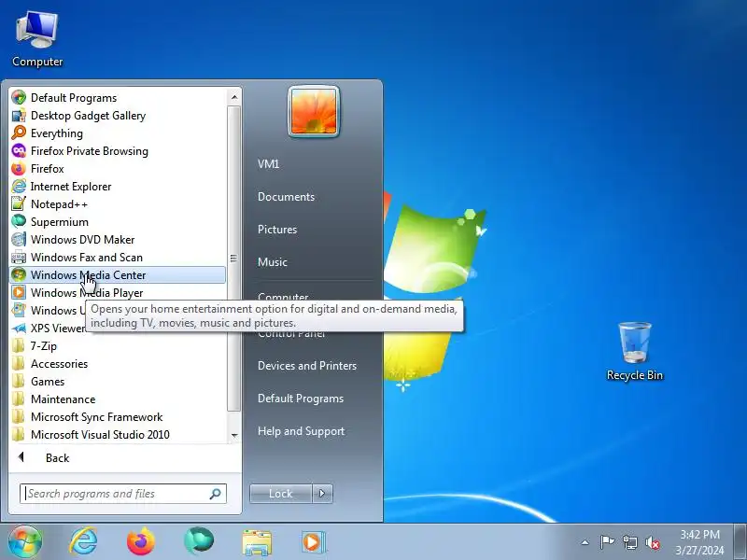
Task: Click the muted volume tray icon
Action: (x=653, y=542)
